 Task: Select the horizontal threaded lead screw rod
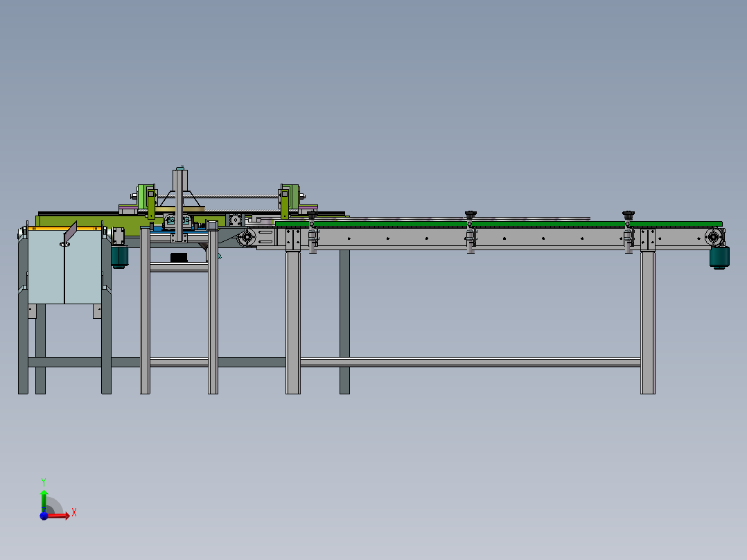click(219, 196)
